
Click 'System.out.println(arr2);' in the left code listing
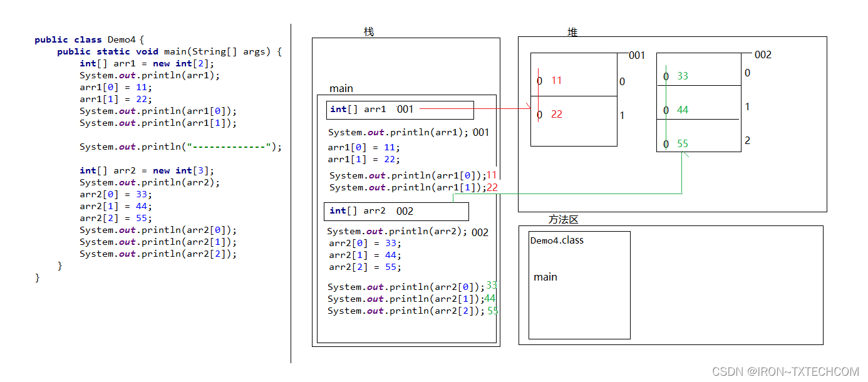[x=150, y=182]
